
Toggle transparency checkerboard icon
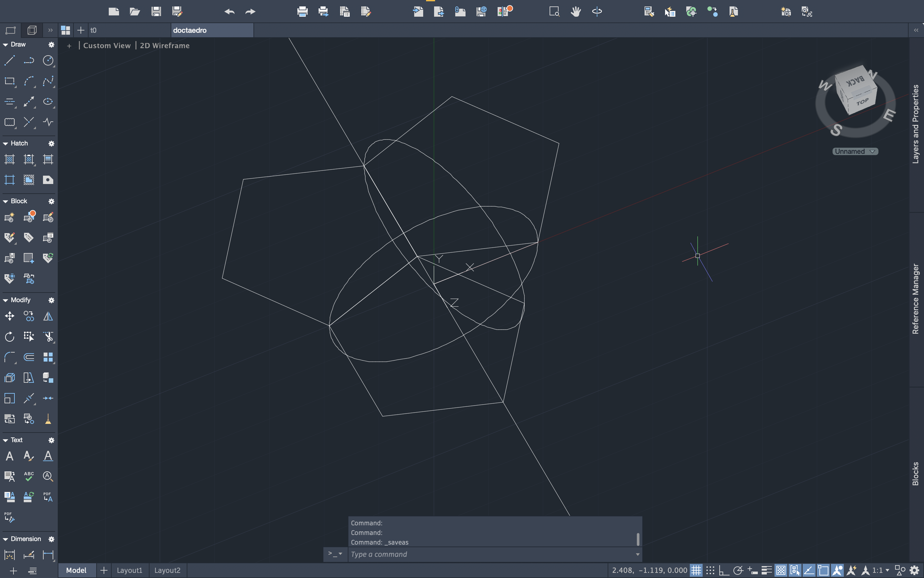[781, 570]
